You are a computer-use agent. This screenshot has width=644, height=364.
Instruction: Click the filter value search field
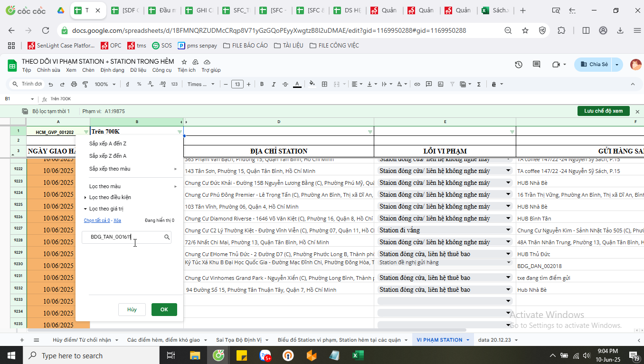point(127,237)
